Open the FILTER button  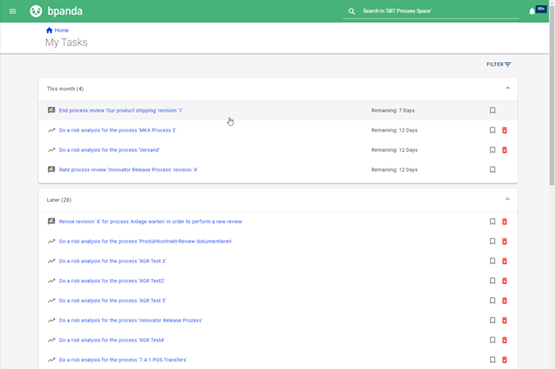click(498, 64)
